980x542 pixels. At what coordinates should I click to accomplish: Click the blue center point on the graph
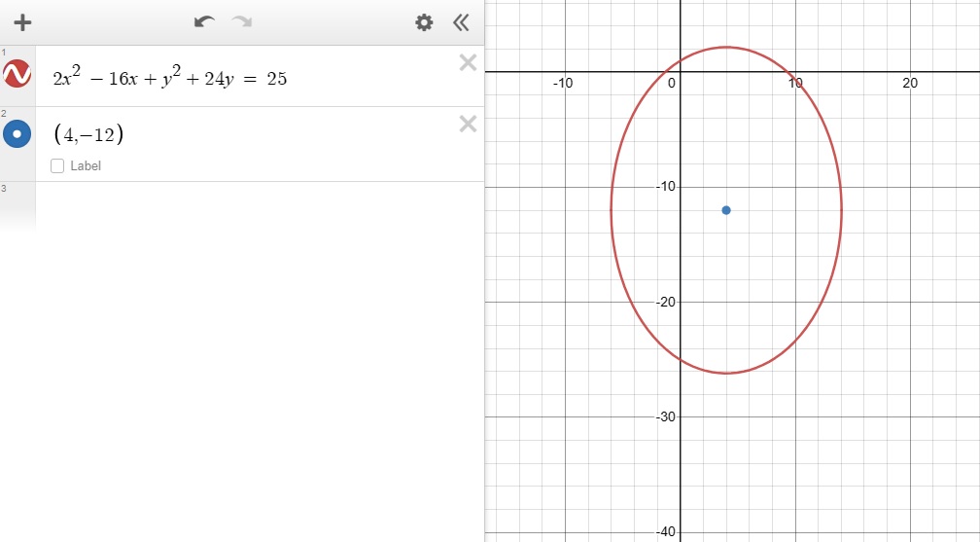coord(726,210)
